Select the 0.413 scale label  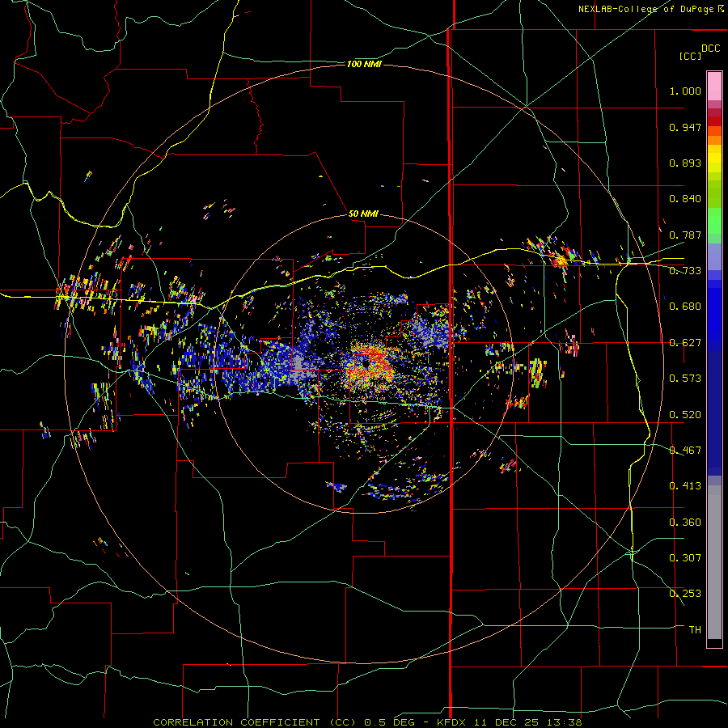pos(685,486)
